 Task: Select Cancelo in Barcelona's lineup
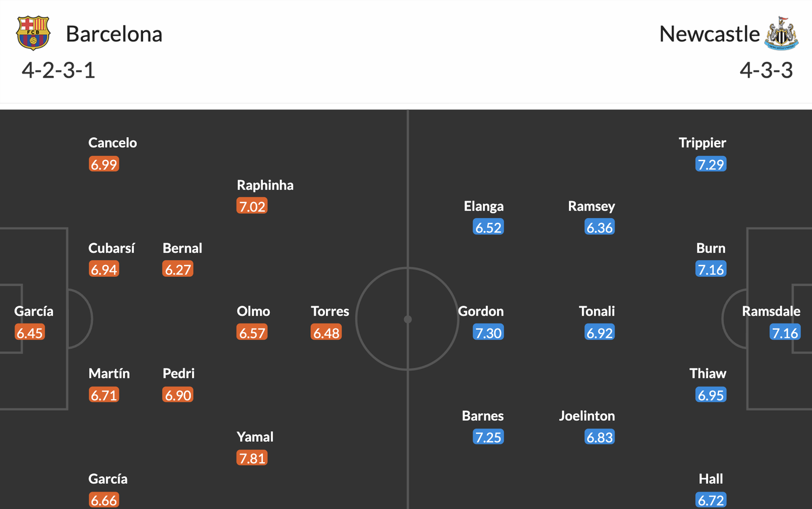(112, 143)
